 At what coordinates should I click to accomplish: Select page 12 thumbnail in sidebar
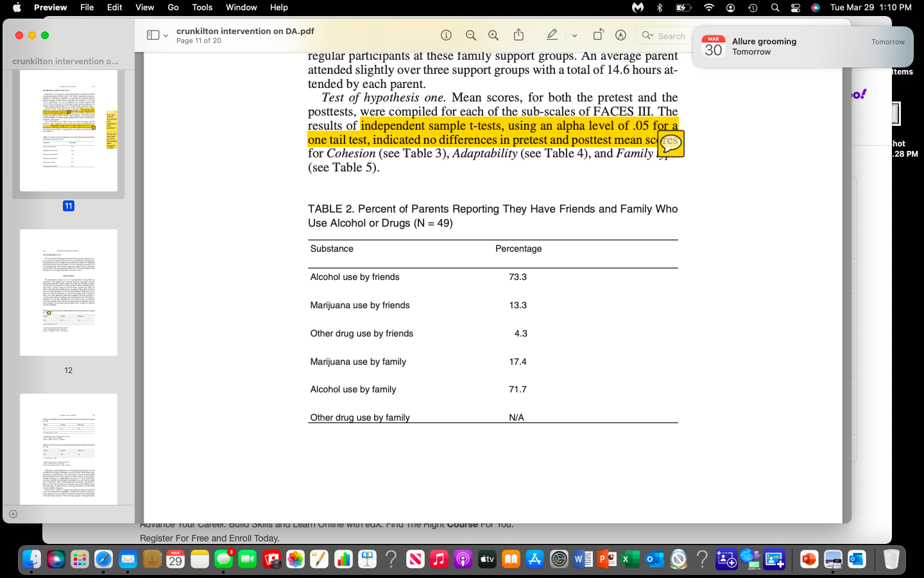68,292
